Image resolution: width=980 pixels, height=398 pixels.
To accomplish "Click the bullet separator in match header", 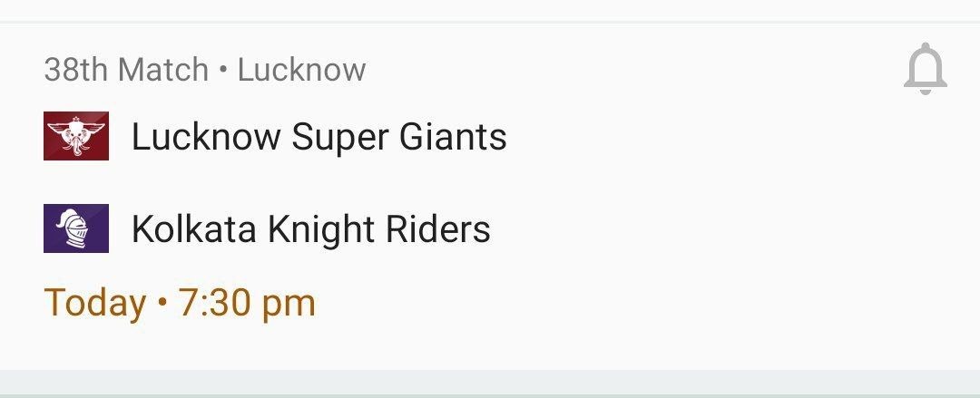I will point(223,70).
